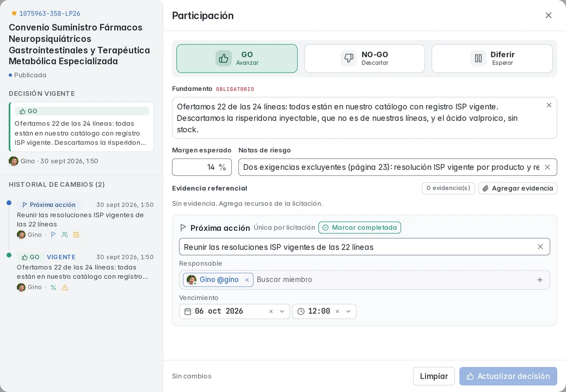Click the clock icon in time field
The width and height of the screenshot is (566, 392).
click(301, 311)
